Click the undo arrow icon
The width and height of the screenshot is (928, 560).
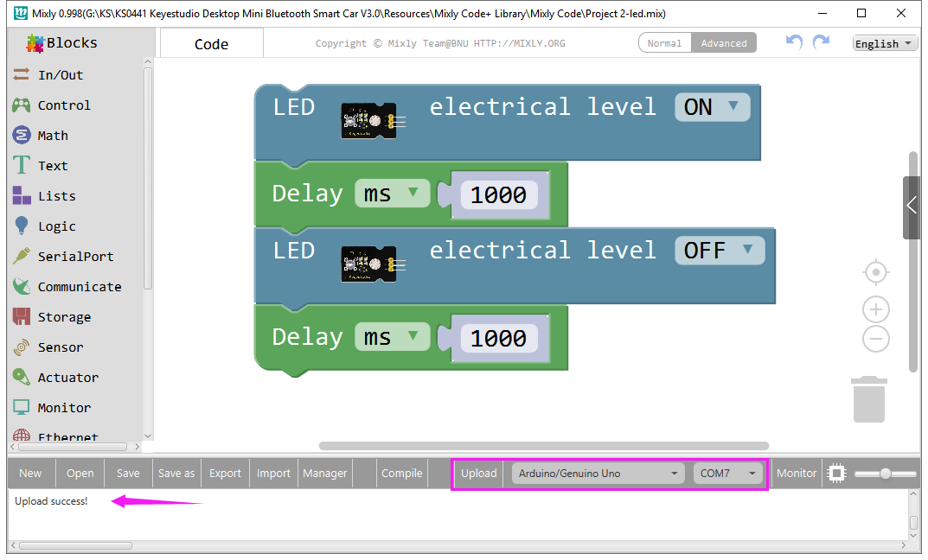point(794,42)
